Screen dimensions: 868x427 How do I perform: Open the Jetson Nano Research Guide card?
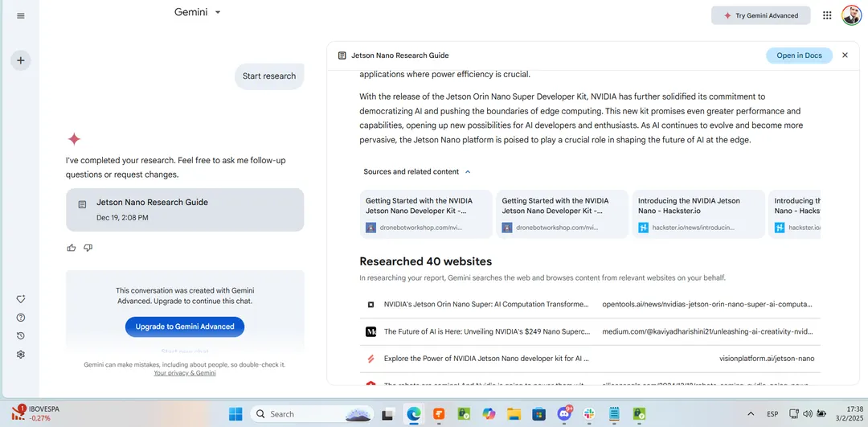point(185,209)
